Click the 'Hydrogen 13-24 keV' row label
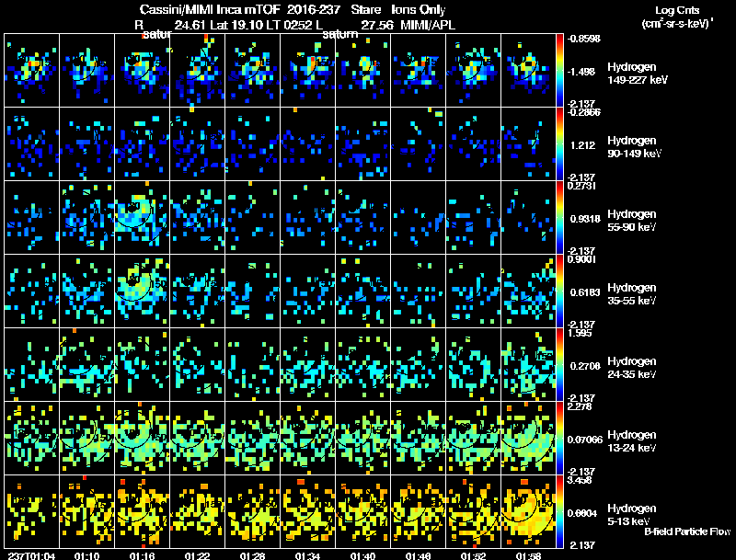The image size is (736, 560). point(632,441)
